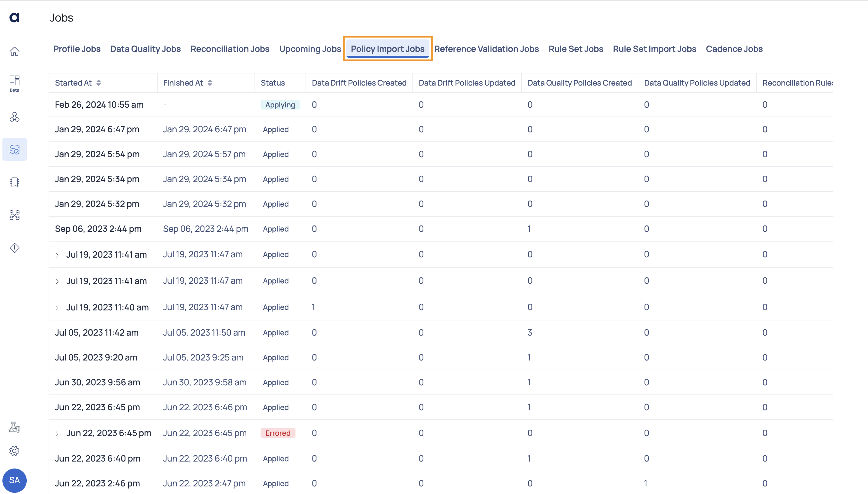Open Rule Set Jobs tab

point(576,49)
